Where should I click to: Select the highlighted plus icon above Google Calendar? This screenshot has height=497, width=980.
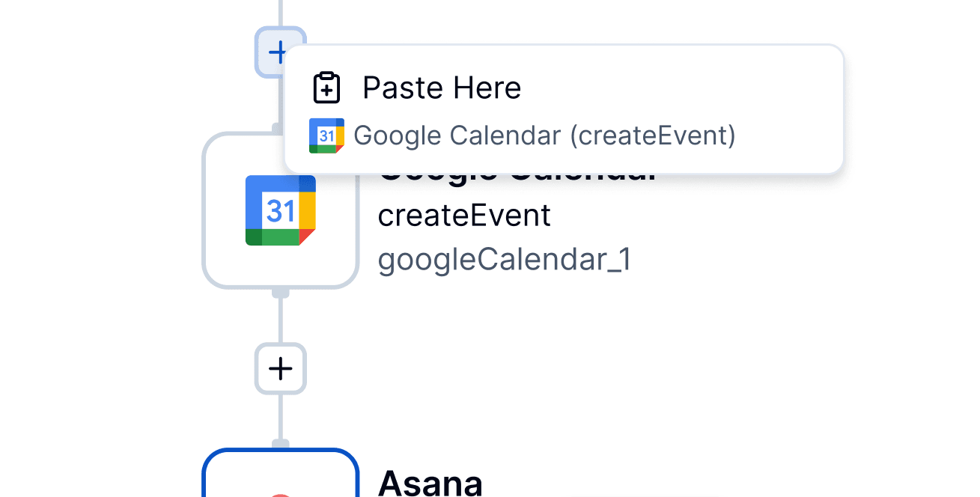tap(280, 52)
